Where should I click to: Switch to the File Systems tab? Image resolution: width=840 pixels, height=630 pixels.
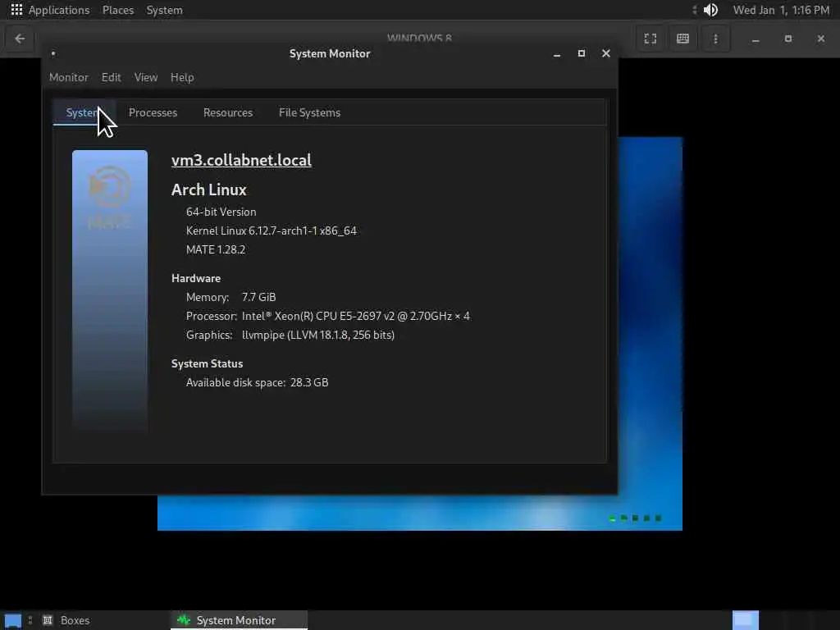309,112
